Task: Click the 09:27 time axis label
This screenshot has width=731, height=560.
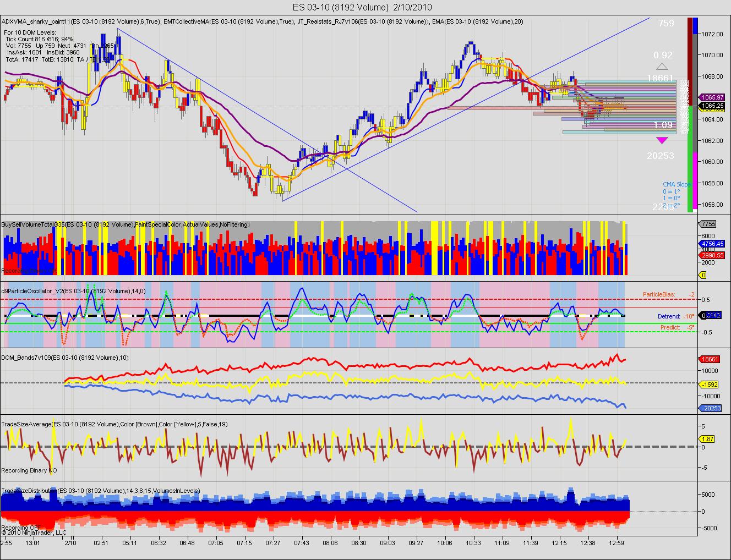Action: [x=416, y=542]
